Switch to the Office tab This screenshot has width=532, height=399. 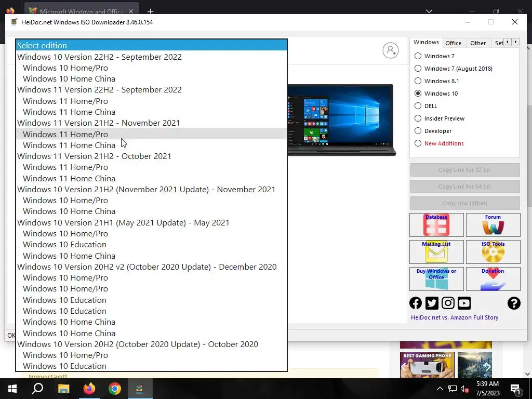tap(453, 43)
